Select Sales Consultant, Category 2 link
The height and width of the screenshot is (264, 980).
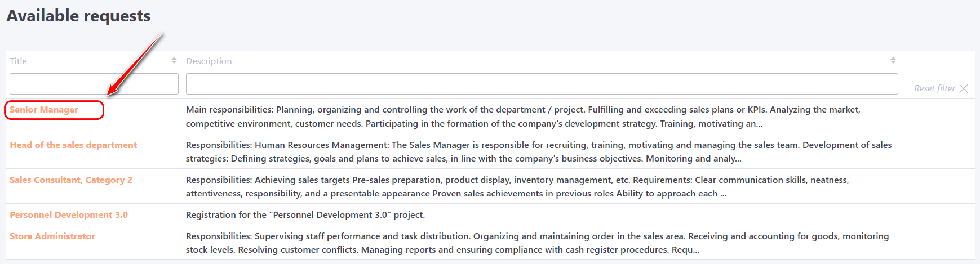click(x=71, y=180)
